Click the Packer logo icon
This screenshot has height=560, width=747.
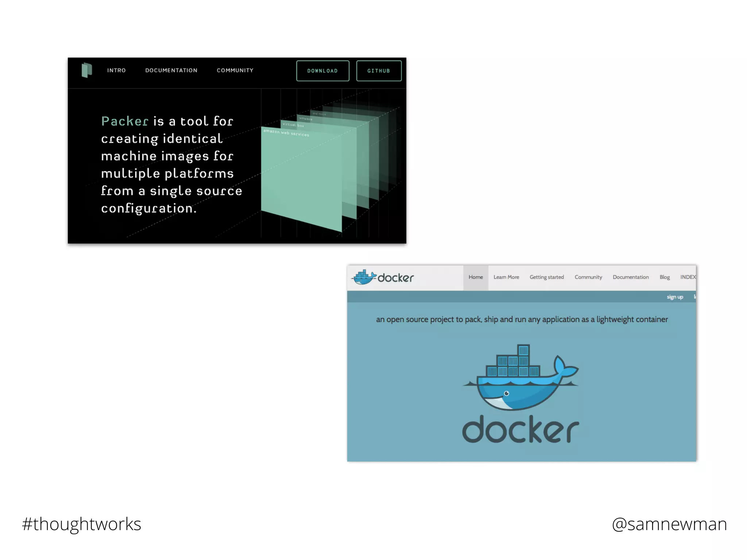click(87, 70)
